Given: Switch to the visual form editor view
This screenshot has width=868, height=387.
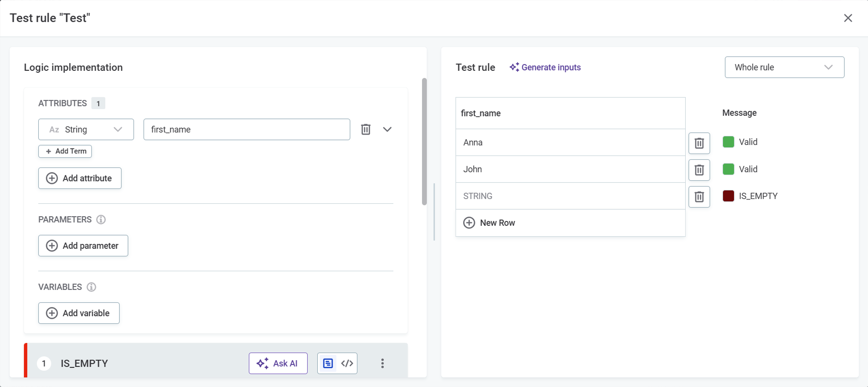Looking at the screenshot, I should pos(328,364).
